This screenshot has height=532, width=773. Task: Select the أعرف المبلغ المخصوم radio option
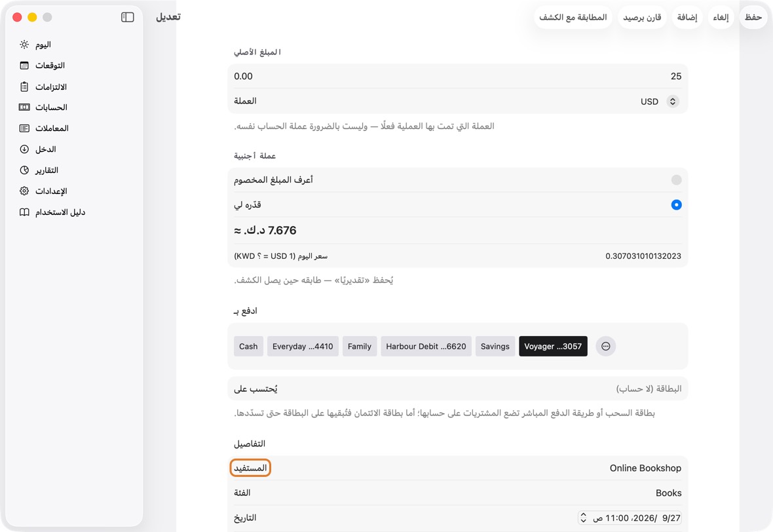[x=676, y=180]
